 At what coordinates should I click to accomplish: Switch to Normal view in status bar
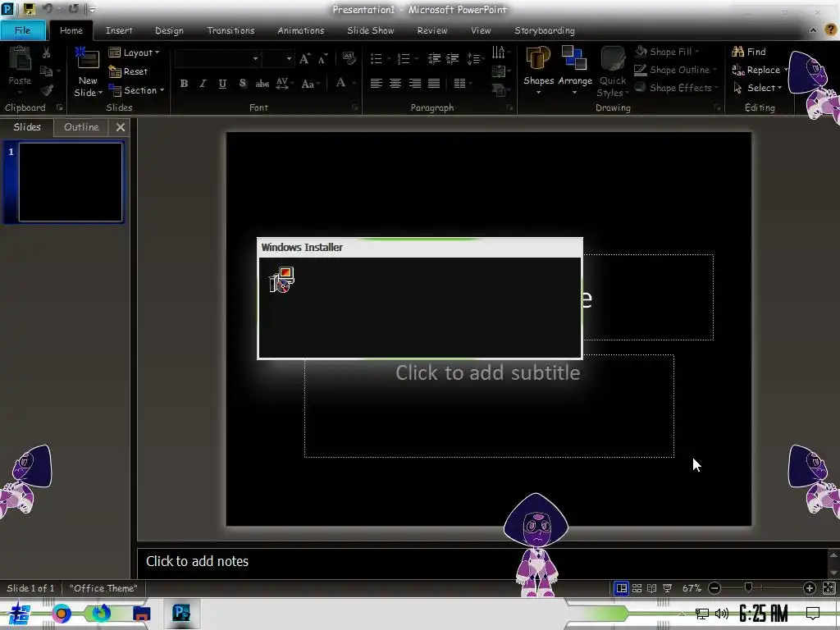click(x=622, y=588)
